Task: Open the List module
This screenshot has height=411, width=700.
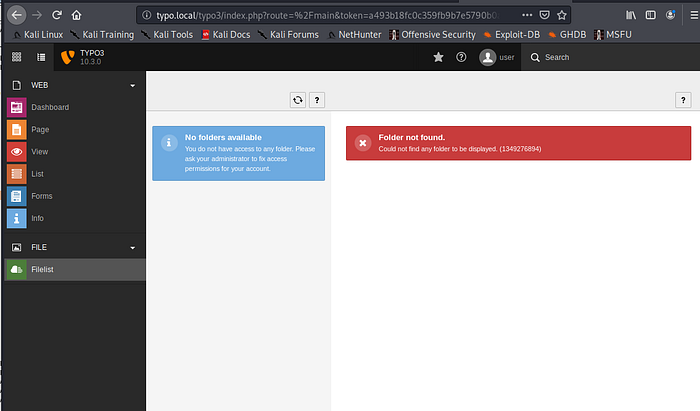Action: click(x=38, y=173)
